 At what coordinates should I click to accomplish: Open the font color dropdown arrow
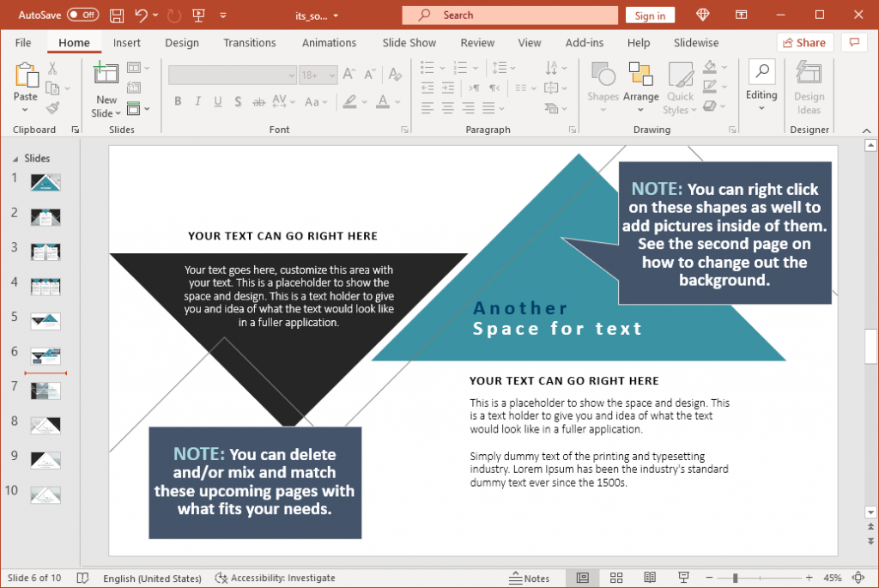(x=397, y=101)
